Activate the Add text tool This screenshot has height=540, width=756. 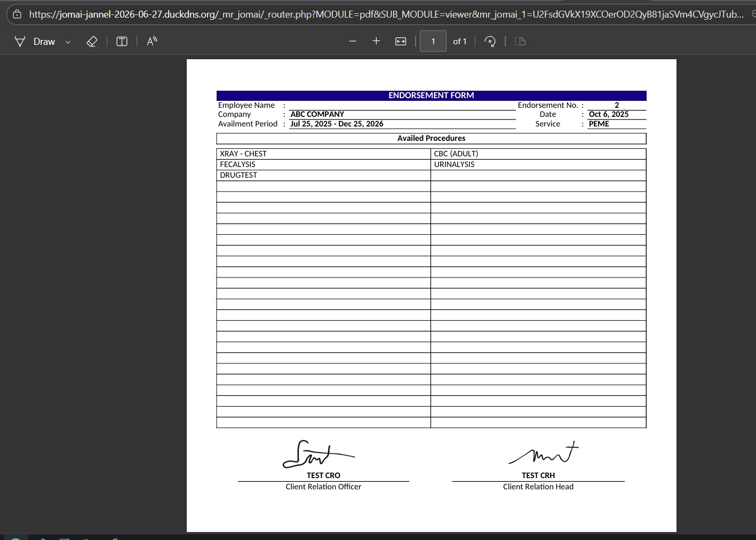(x=122, y=42)
